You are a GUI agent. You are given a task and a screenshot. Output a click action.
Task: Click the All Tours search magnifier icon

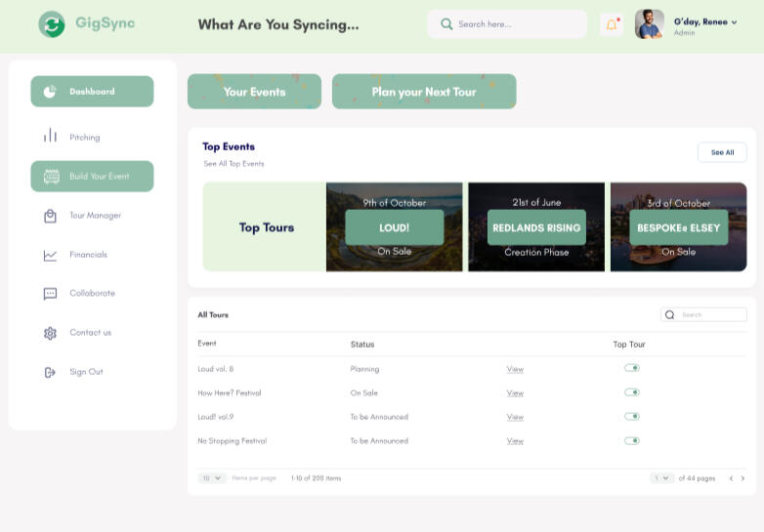coord(670,315)
